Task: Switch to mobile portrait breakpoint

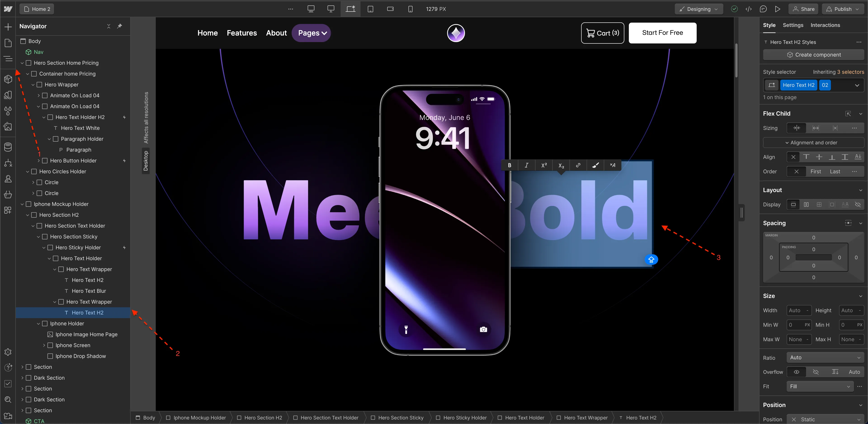Action: pos(410,9)
